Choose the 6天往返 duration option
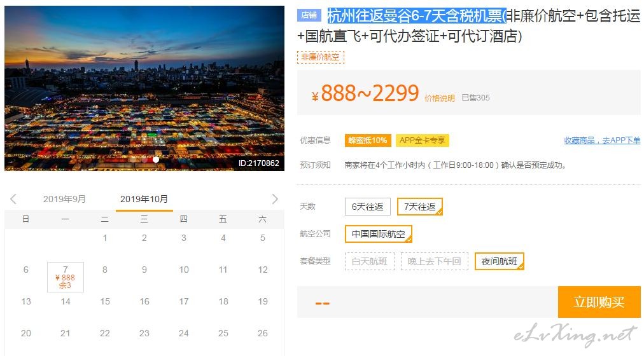This screenshot has width=644, height=356. tap(368, 207)
